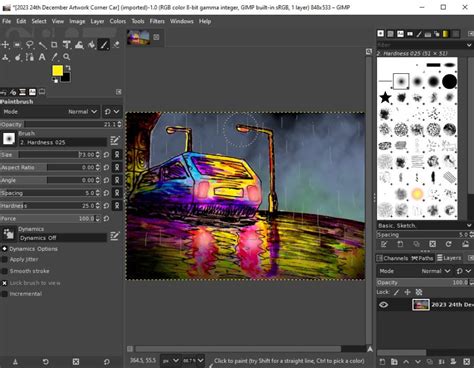Open the brush editor next to Brush name
The image size is (474, 368).
(x=115, y=140)
